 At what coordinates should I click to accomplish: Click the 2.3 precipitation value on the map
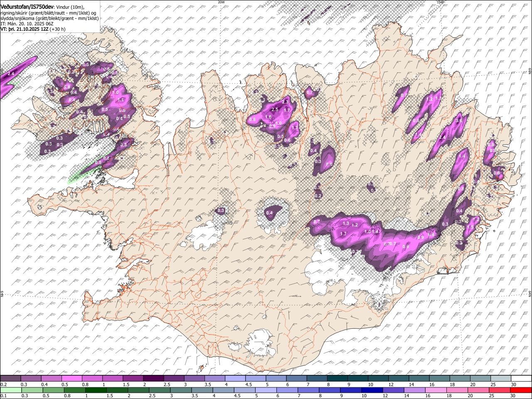pos(285,102)
